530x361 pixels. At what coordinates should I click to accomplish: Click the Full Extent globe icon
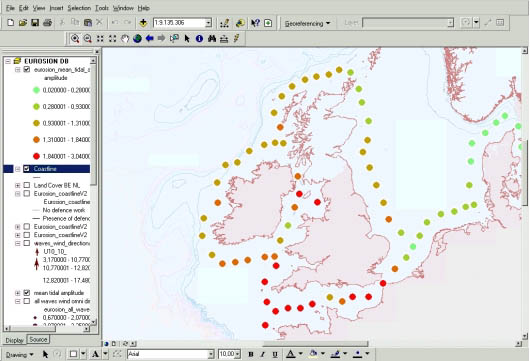137,39
